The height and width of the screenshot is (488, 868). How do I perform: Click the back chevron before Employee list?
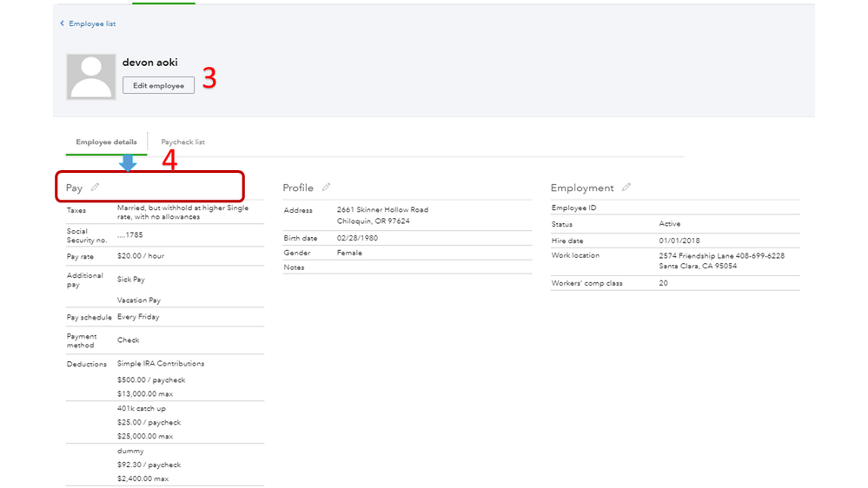pos(62,23)
